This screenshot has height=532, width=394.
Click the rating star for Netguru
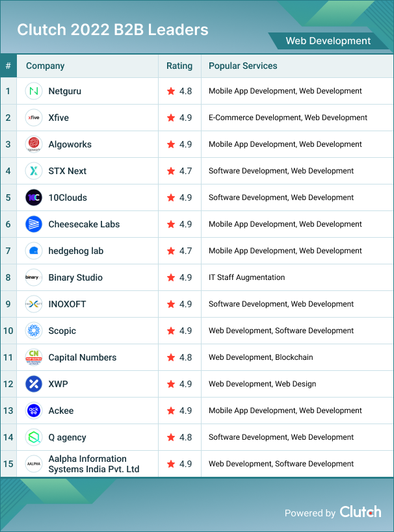pos(171,91)
